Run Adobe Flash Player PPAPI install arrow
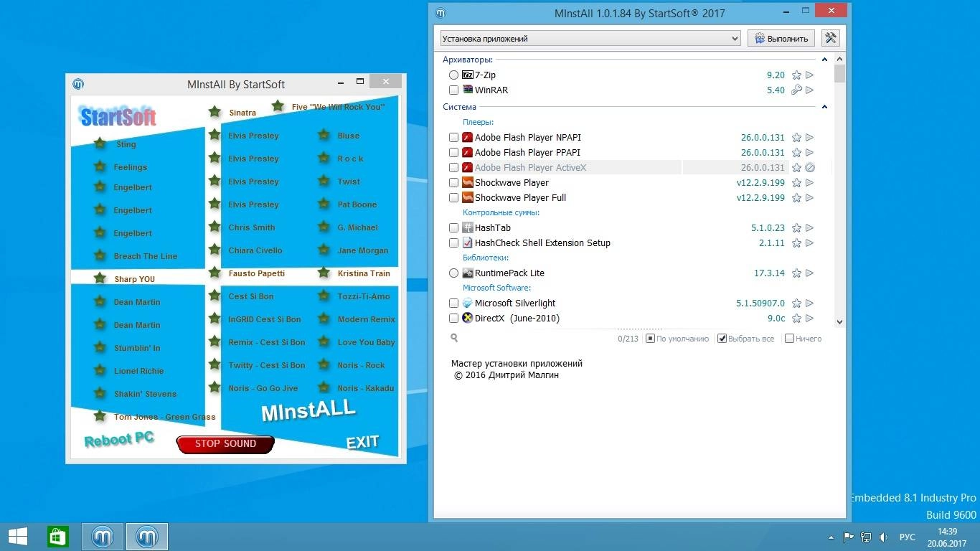980x551 pixels. coord(809,152)
